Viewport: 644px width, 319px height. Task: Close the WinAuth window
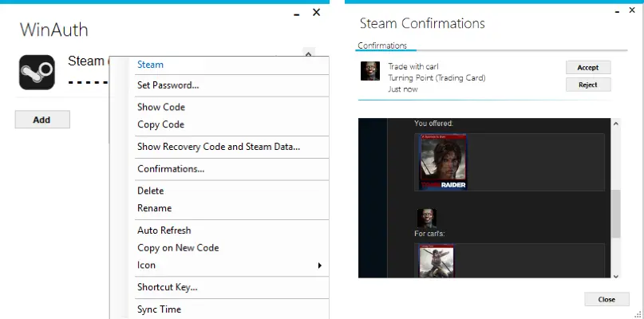[x=316, y=12]
